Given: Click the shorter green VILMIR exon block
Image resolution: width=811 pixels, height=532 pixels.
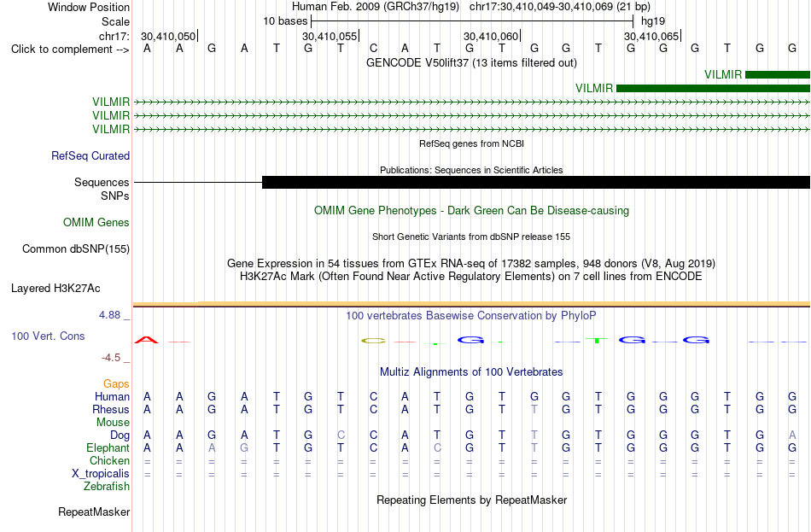Looking at the screenshot, I should tap(778, 75).
